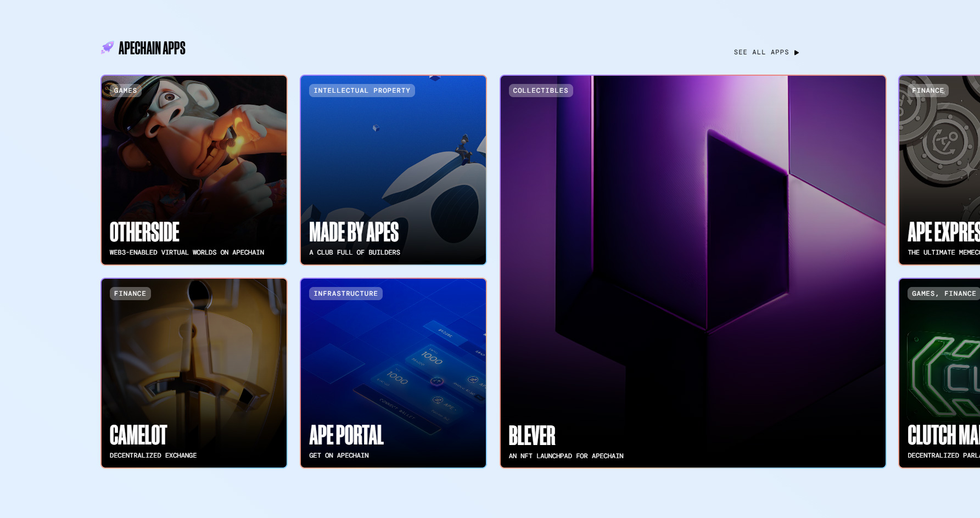Click 'A club full of builders' text

pyautogui.click(x=355, y=252)
